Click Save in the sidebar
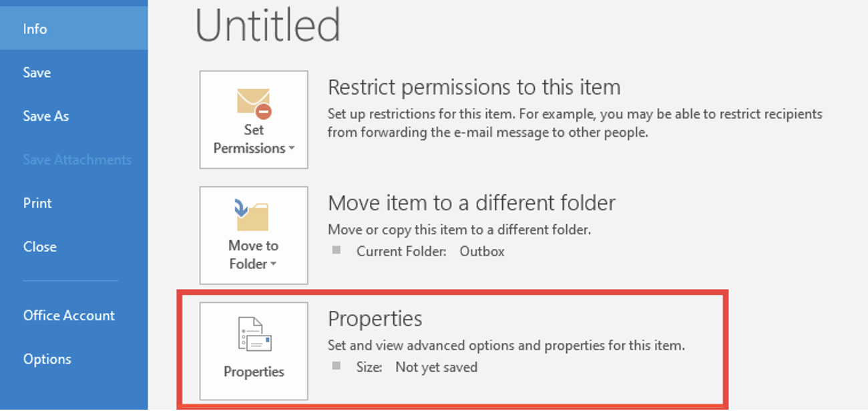 (37, 72)
